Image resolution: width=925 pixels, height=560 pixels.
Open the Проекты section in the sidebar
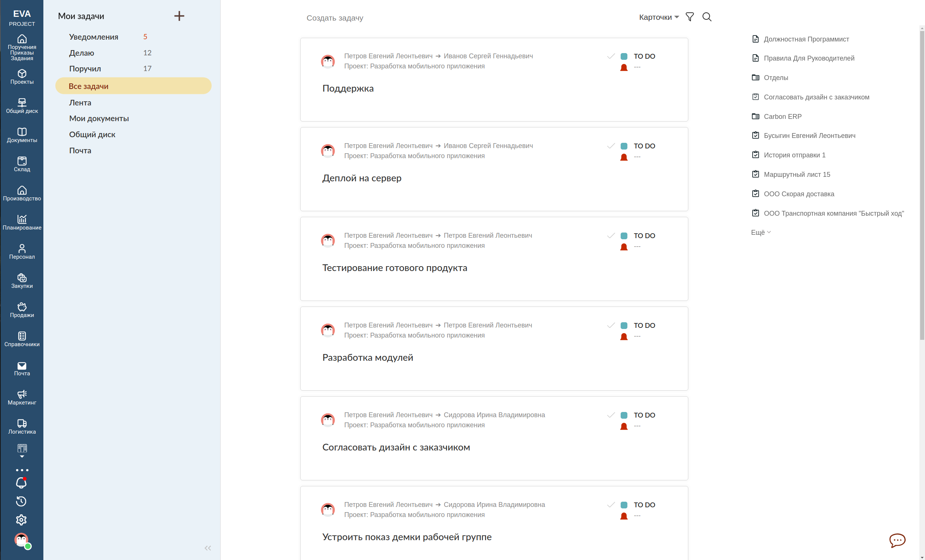click(22, 77)
